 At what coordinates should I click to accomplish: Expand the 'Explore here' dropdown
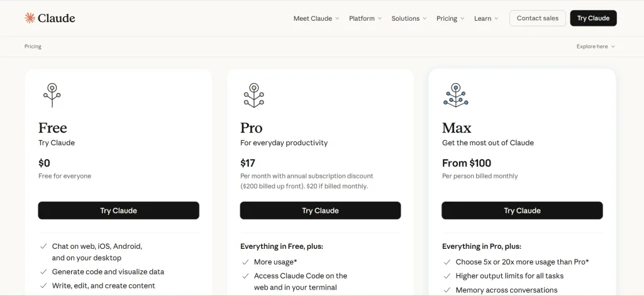pyautogui.click(x=596, y=47)
